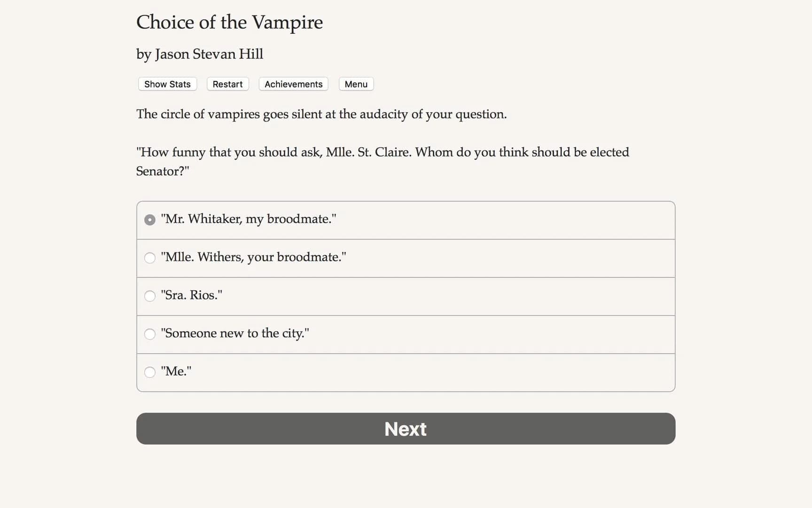Click the Sra. Rios answer row
Image resolution: width=812 pixels, height=508 pixels.
405,296
